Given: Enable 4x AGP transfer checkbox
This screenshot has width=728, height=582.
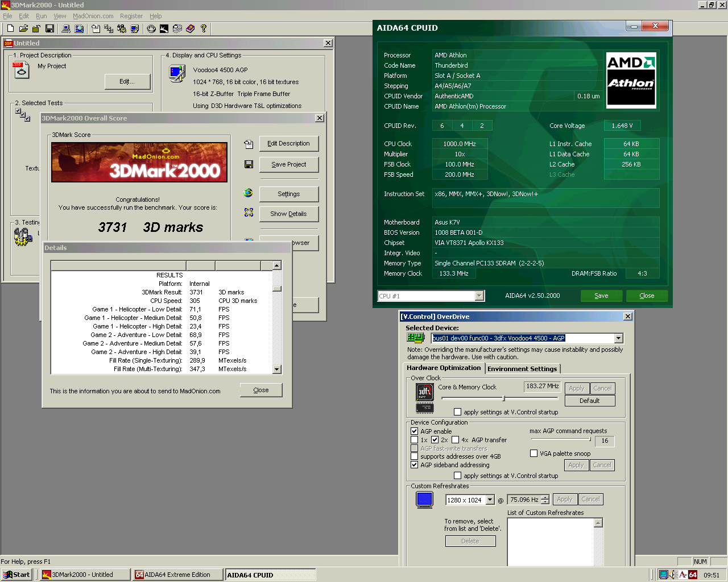Looking at the screenshot, I should pyautogui.click(x=455, y=440).
